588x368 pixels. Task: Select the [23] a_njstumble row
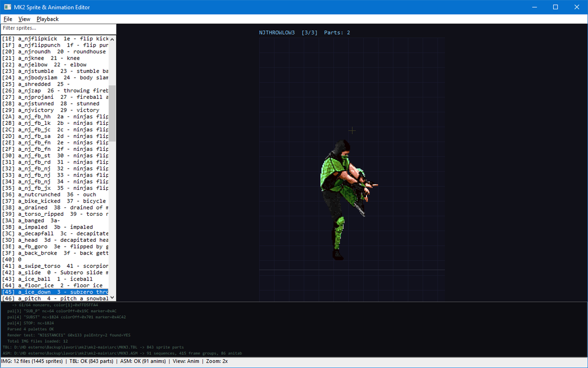pos(54,71)
